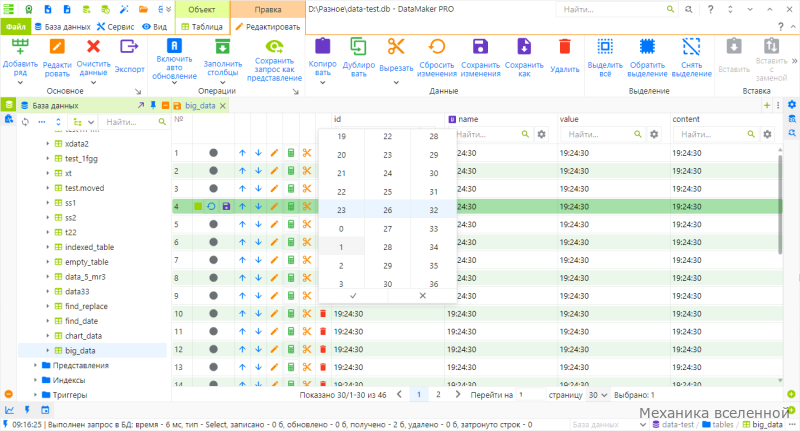Click the Вырезать scissors ribbon icon
This screenshot has width=800, height=431.
coord(396,46)
